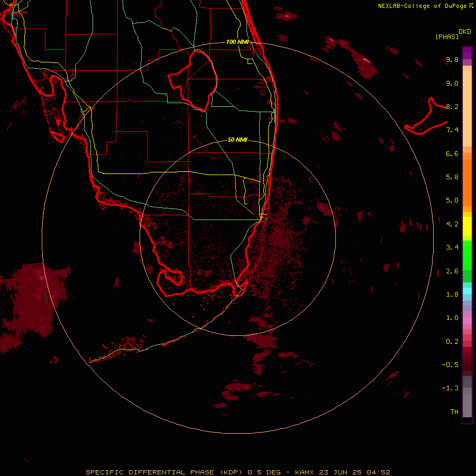Select the 8.2 scale label
476x476 pixels.
[x=452, y=106]
